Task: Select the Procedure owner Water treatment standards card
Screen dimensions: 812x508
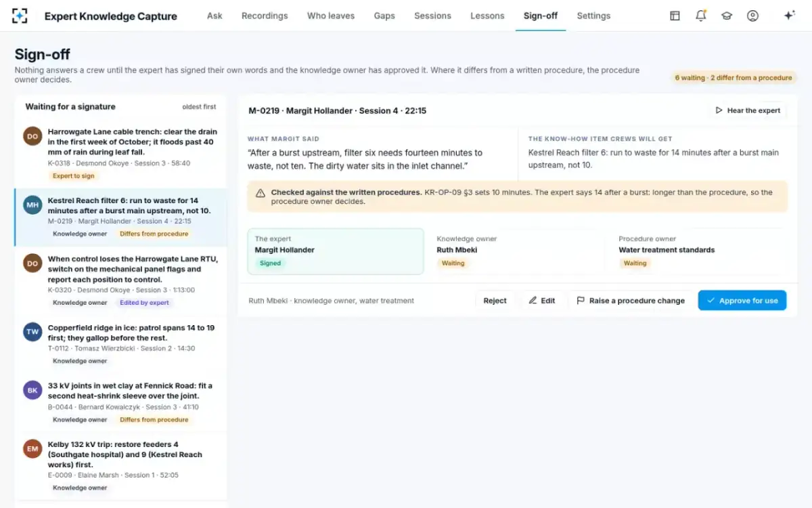Action: 699,251
